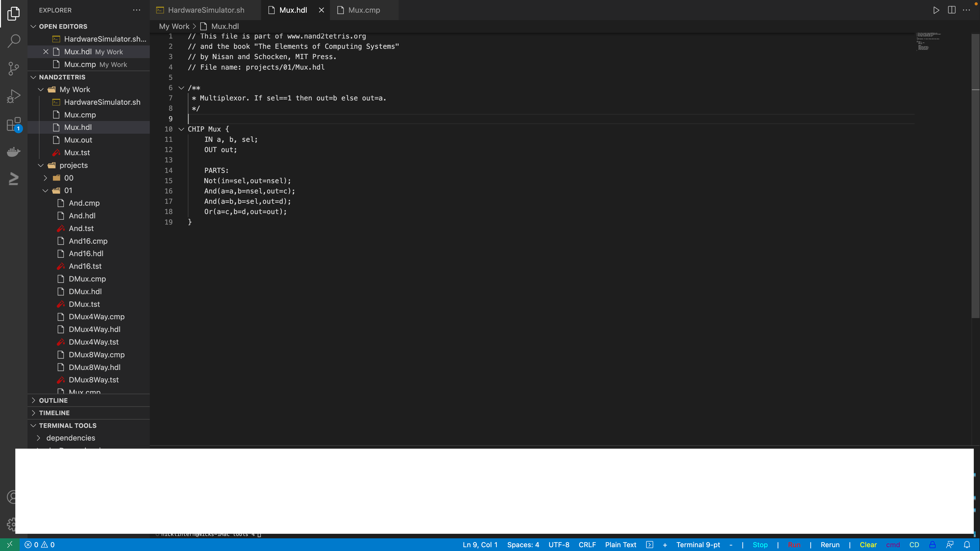
Task: Toggle fold arrow on line 6 comment
Action: [x=181, y=88]
